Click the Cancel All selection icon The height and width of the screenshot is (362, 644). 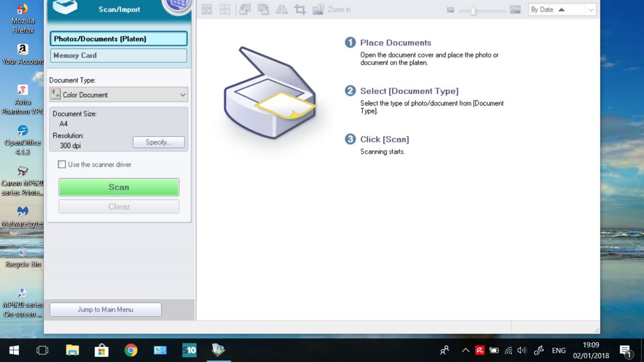click(225, 10)
